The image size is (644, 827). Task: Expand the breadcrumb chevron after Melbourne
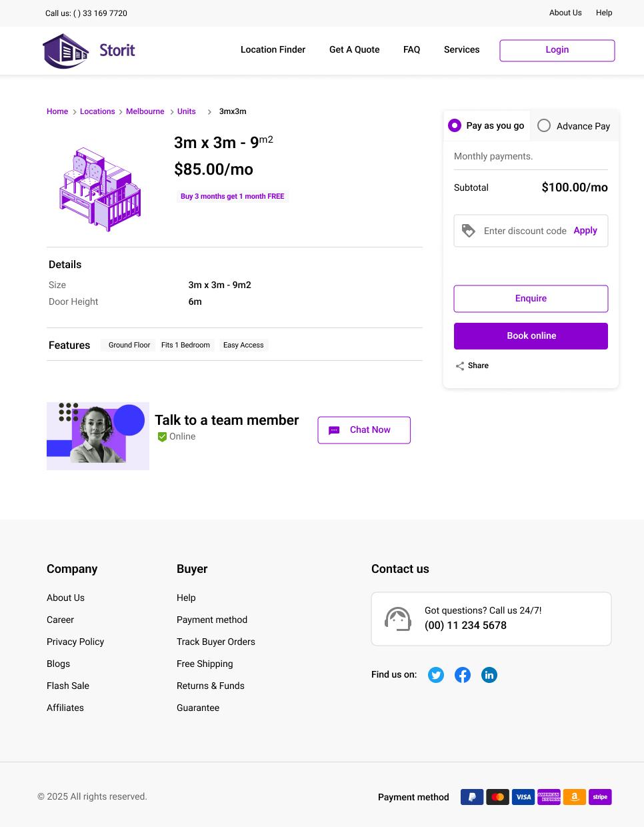[172, 111]
